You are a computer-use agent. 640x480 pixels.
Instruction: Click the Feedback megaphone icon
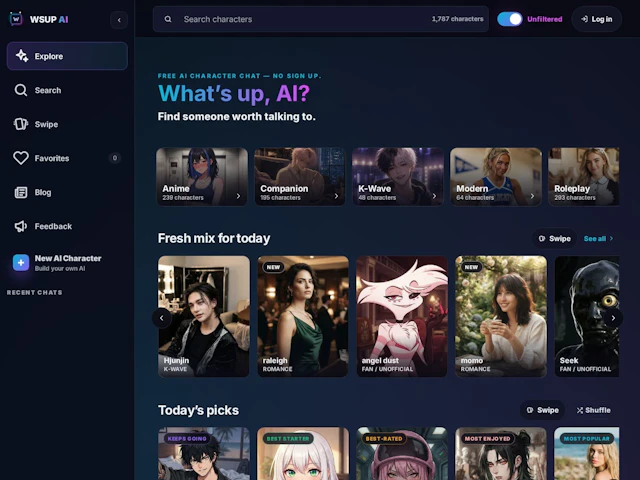(21, 226)
